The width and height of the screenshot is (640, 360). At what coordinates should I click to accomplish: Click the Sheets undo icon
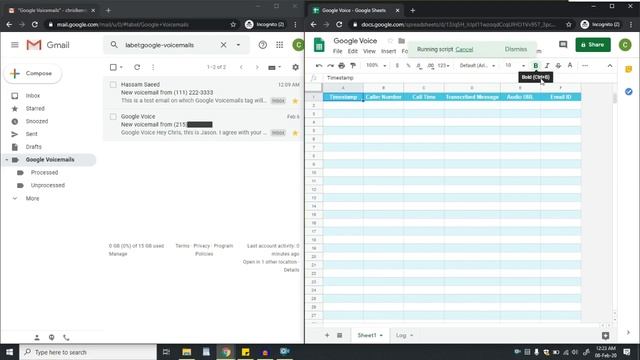319,66
